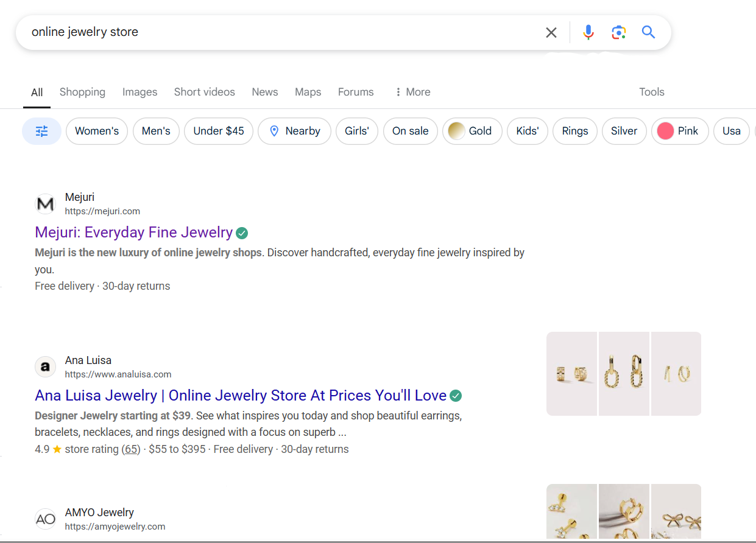
Task: Apply the On sale filter
Action: pos(411,131)
